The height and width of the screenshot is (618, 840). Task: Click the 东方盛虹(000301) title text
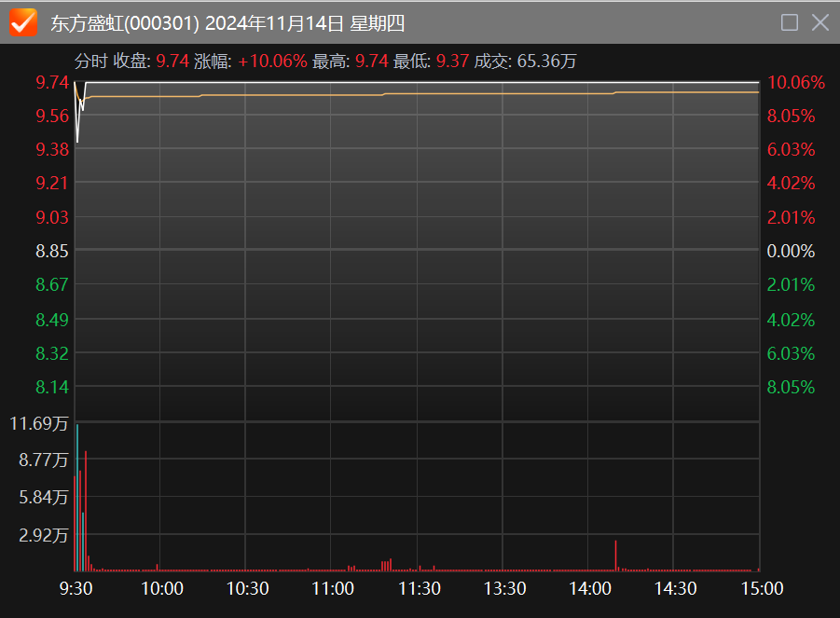tap(125, 23)
